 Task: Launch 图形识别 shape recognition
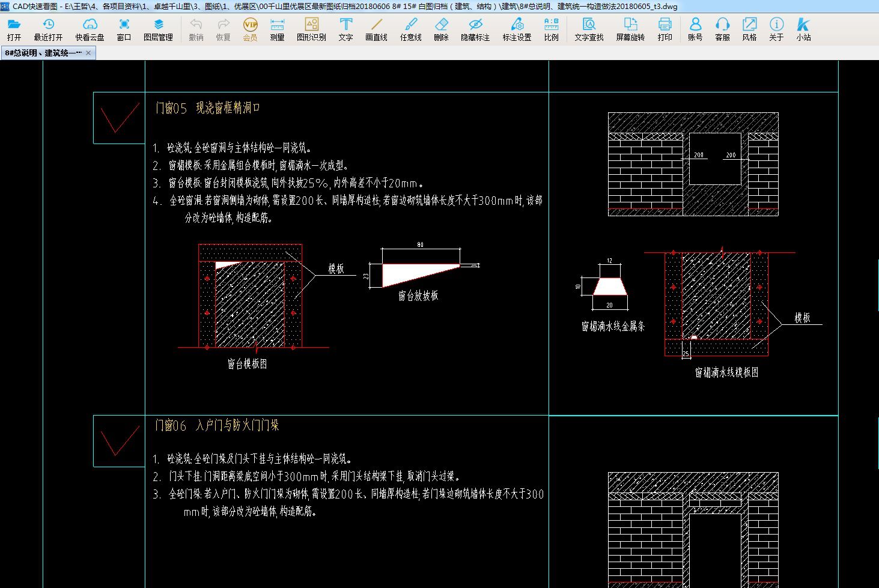pyautogui.click(x=311, y=29)
